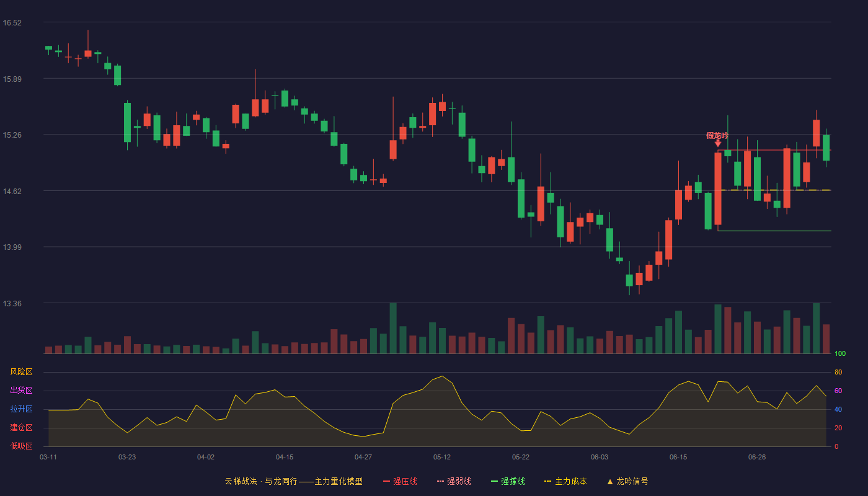Click the red arrow marker below 假龙吟
Screen dimensions: 868x496
point(717,143)
